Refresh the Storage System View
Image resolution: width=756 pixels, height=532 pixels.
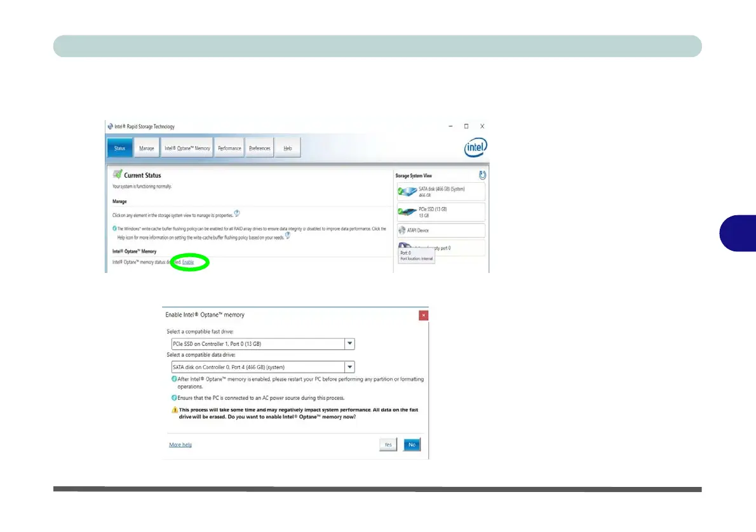point(482,175)
